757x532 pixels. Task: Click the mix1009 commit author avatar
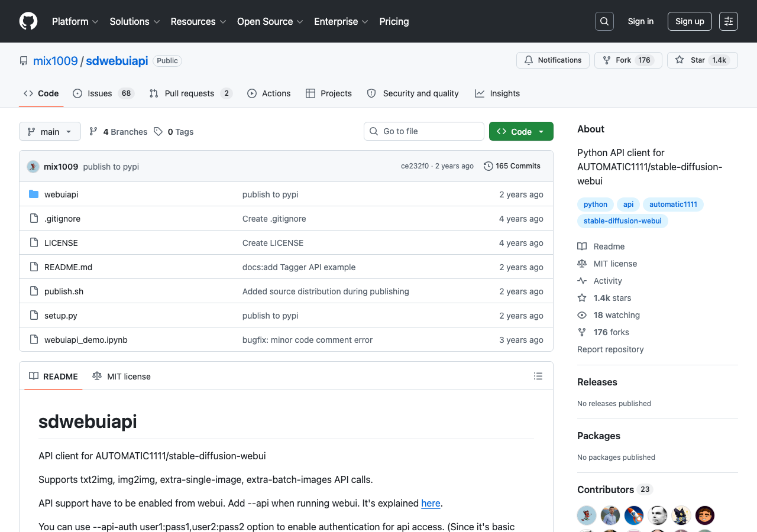click(33, 167)
